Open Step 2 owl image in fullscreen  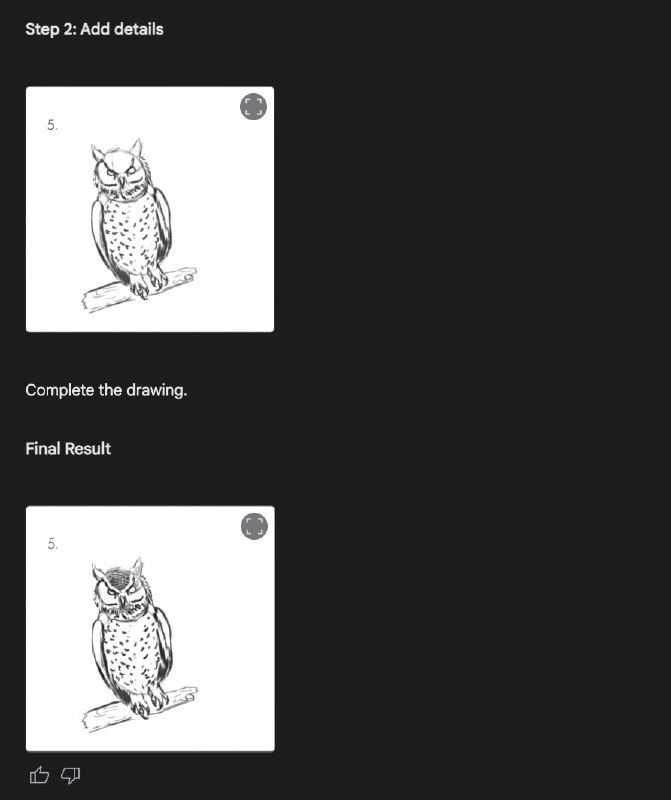pos(253,107)
